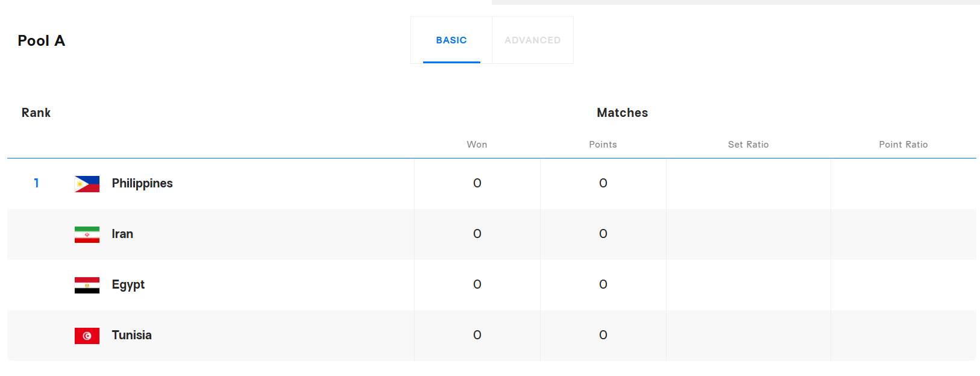This screenshot has height=376, width=980.
Task: Click the Tunisia flag icon
Action: pos(87,336)
